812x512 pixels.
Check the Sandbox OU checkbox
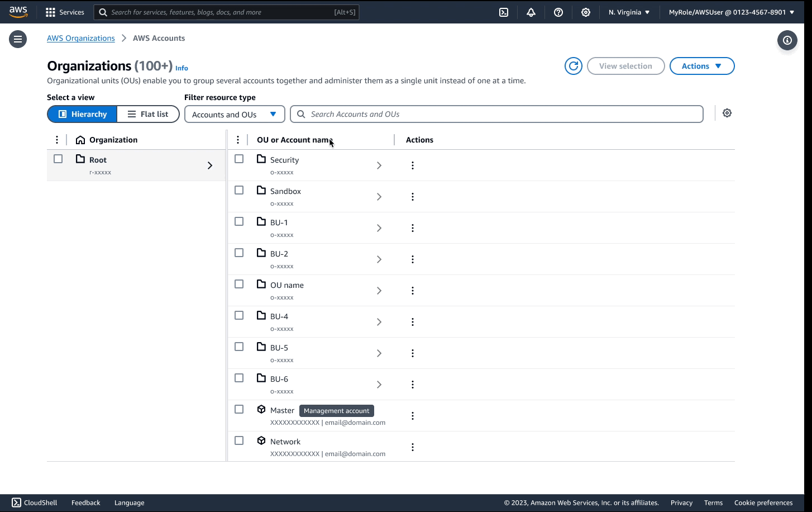[239, 190]
